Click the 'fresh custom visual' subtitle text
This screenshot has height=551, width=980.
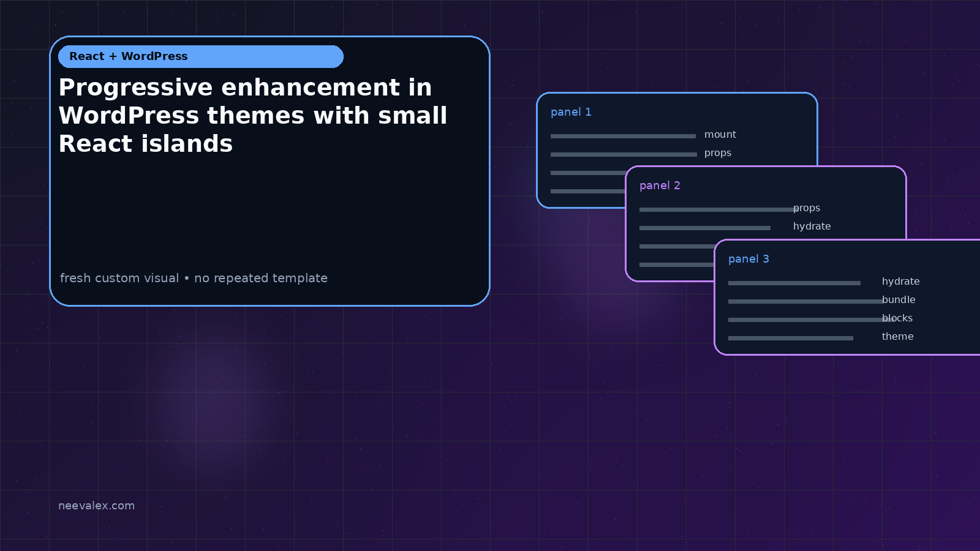pos(194,278)
